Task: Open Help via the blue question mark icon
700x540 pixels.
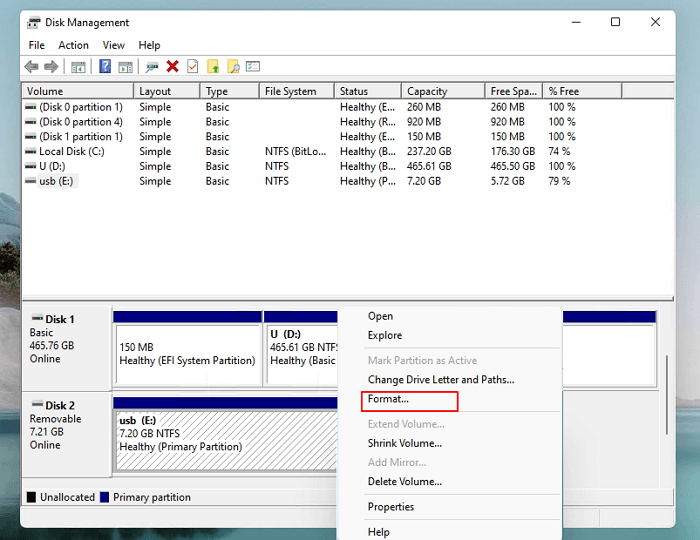Action: tap(105, 67)
